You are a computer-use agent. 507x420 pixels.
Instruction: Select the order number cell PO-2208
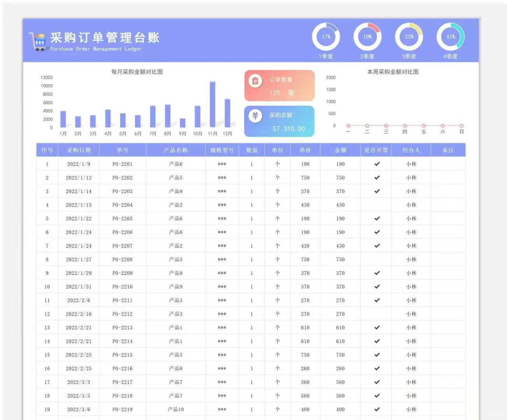point(123,259)
